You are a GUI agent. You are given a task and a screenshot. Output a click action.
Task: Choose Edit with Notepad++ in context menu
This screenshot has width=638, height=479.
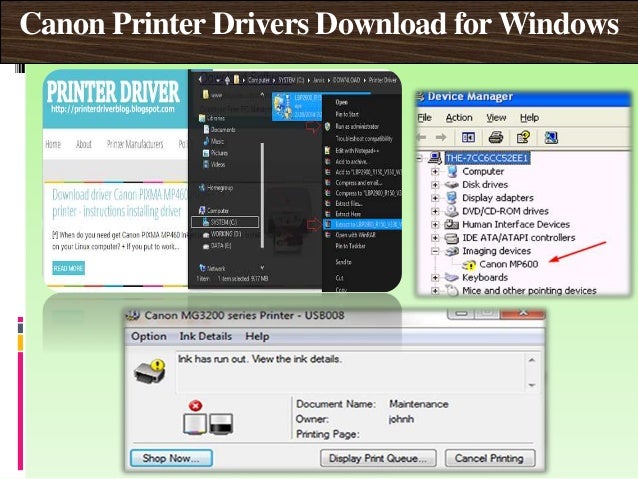[357, 151]
